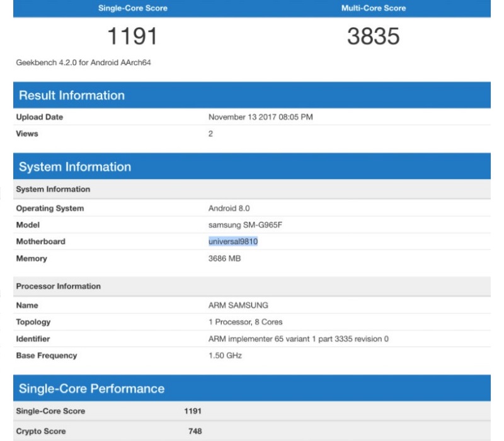Select the small 1191 value in the performance table
Image resolution: width=504 pixels, height=441 pixels.
193,411
